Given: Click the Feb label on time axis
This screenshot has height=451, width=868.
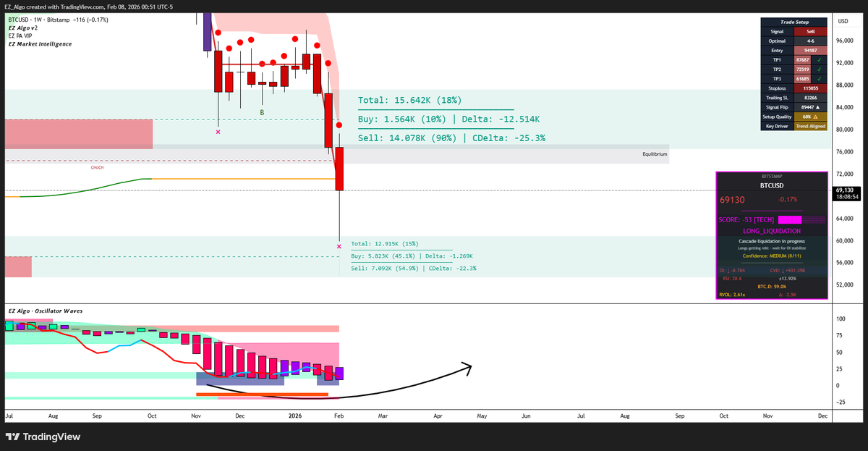Looking at the screenshot, I should click(x=339, y=416).
